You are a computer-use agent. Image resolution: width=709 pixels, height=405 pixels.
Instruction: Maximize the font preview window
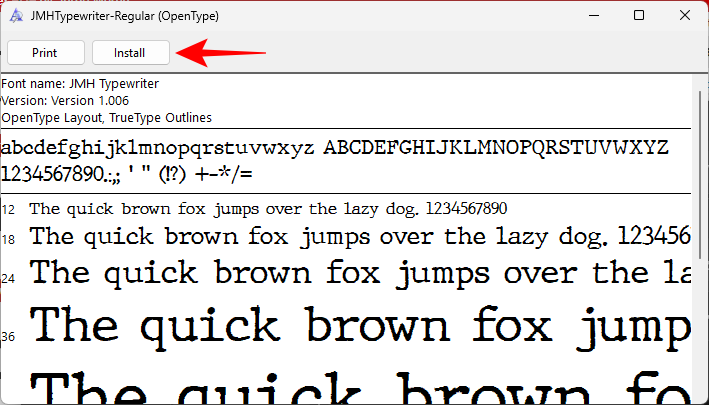638,16
